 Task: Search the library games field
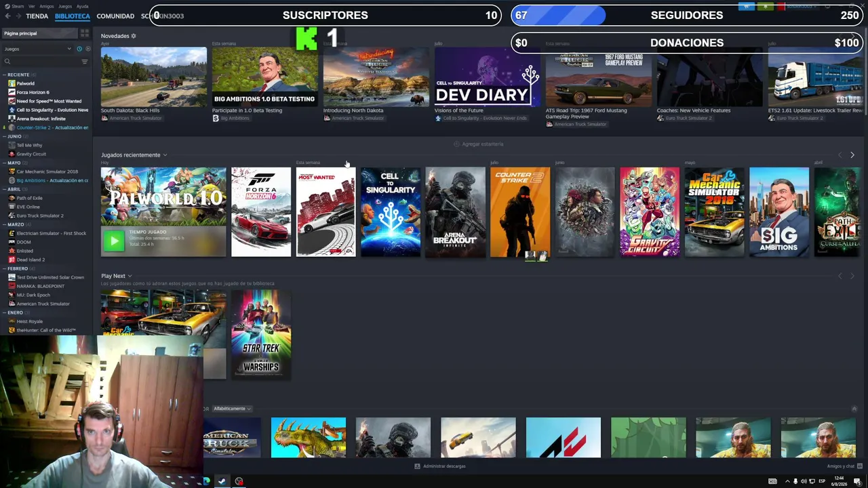(41, 62)
